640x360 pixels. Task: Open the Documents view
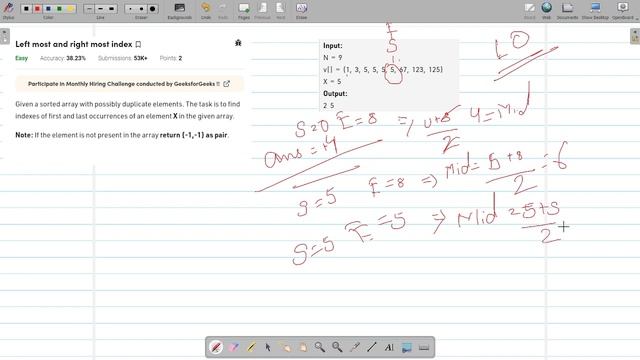(567, 11)
